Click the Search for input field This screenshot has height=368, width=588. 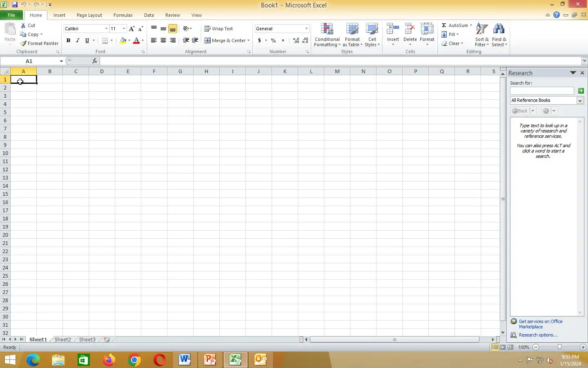[542, 91]
